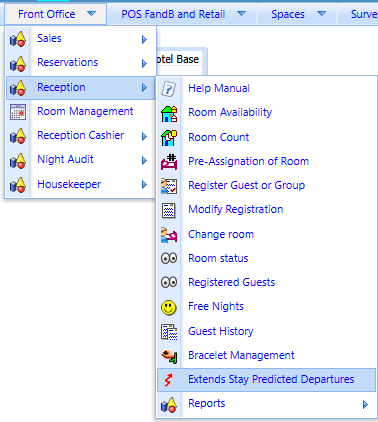Select Extends Stay Predicted Departures
The width and height of the screenshot is (378, 422).
point(266,380)
